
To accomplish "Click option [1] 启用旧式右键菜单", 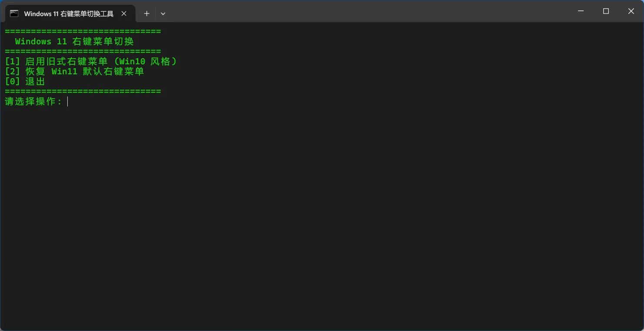I will pyautogui.click(x=90, y=61).
